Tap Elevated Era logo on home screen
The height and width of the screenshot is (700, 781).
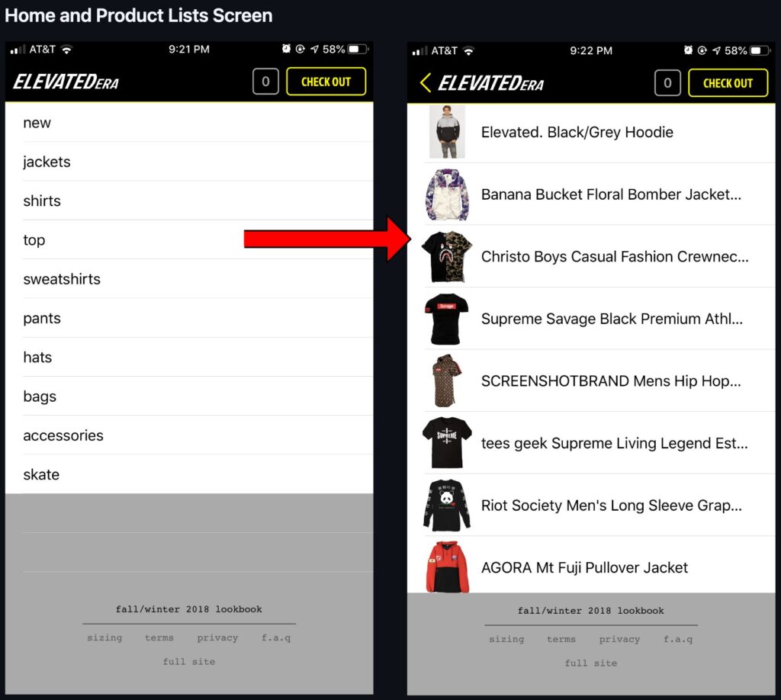click(x=66, y=82)
